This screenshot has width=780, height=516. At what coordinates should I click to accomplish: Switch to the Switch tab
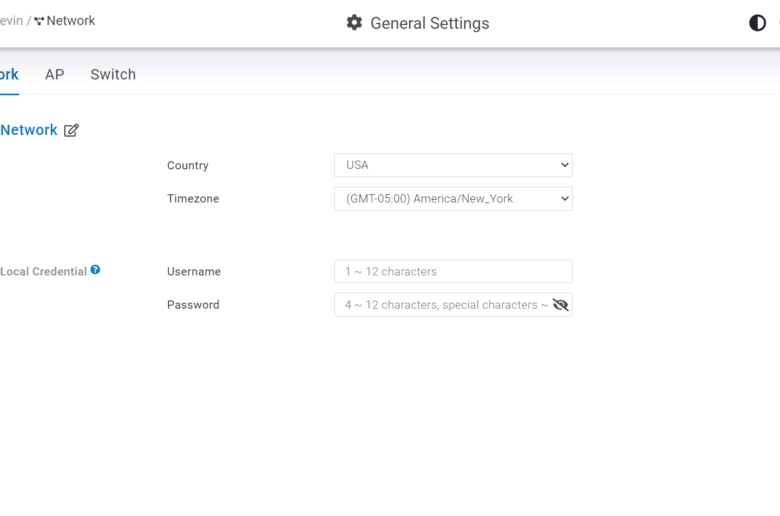click(113, 75)
